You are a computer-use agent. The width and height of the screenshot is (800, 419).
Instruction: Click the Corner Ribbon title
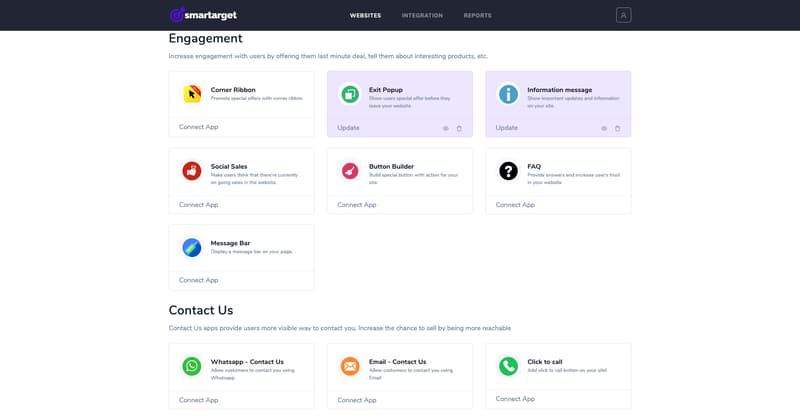coord(233,90)
